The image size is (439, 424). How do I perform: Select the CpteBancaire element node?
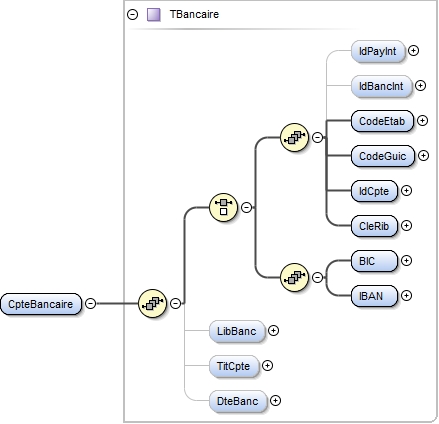click(41, 304)
